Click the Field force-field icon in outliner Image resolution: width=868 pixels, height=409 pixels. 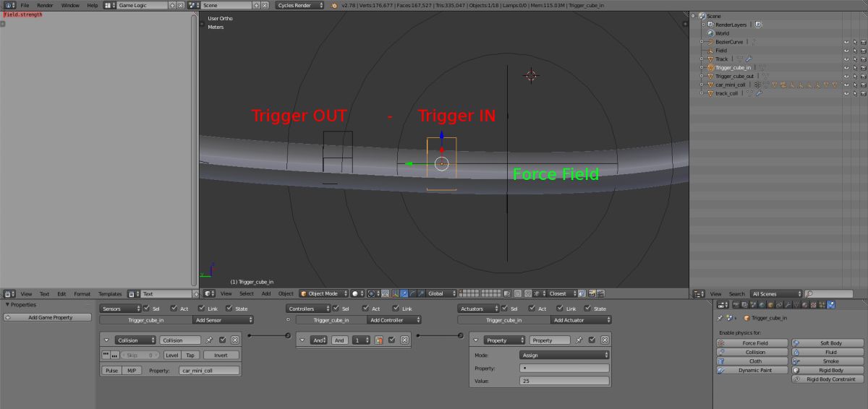710,51
